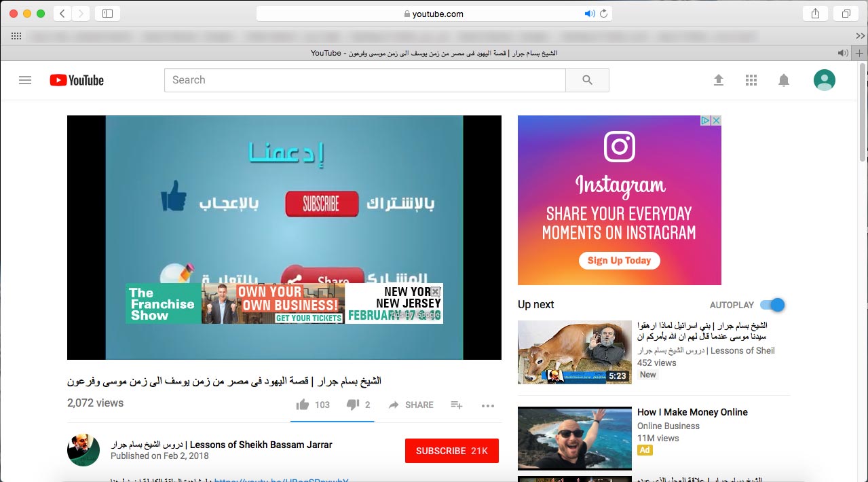
Task: Close the Franchise Show overlay ad
Action: pos(436,291)
